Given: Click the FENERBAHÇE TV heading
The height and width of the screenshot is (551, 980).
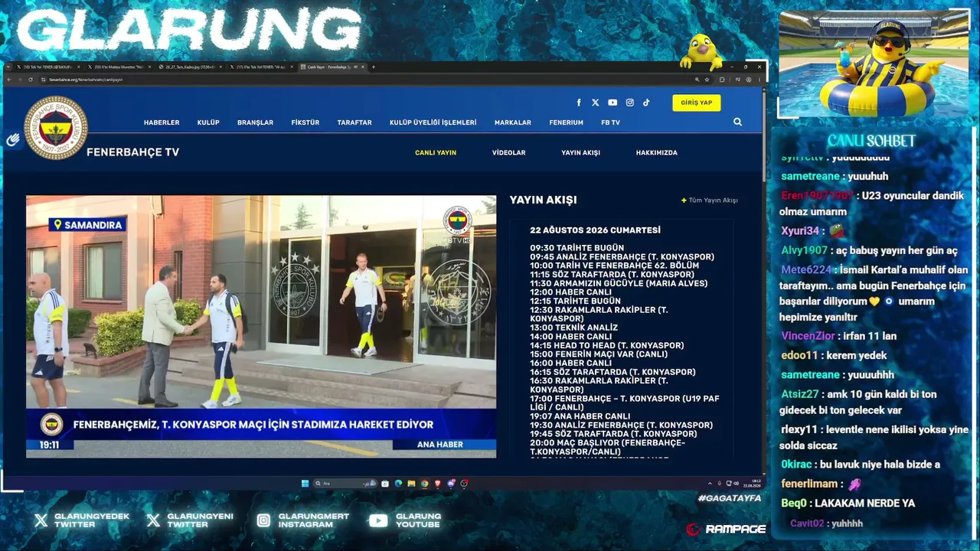Looking at the screenshot, I should (132, 152).
